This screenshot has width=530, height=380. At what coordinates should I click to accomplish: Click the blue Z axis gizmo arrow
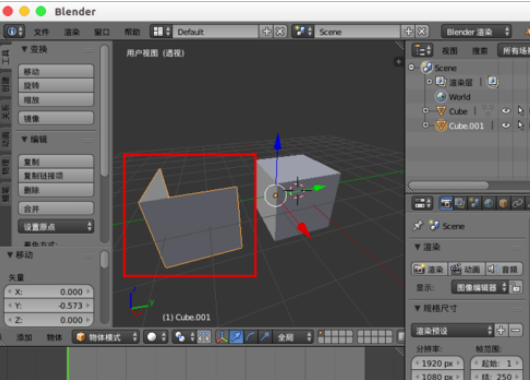tap(278, 141)
